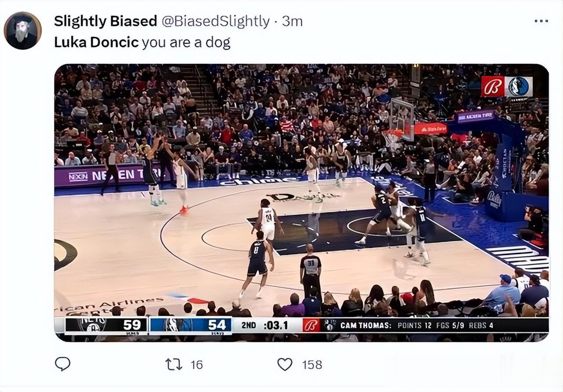Like the tweet with the heart icon
The width and height of the screenshot is (563, 392).
point(285,364)
